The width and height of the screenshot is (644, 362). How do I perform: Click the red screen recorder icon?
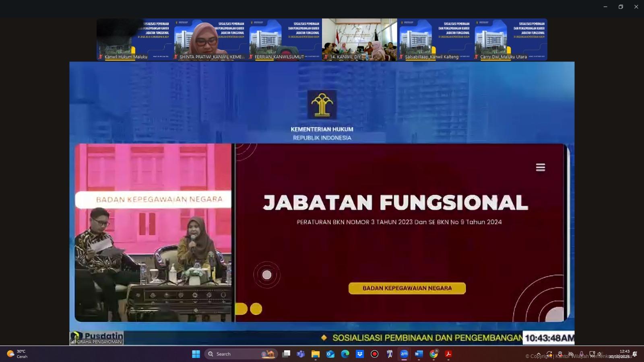click(x=374, y=354)
